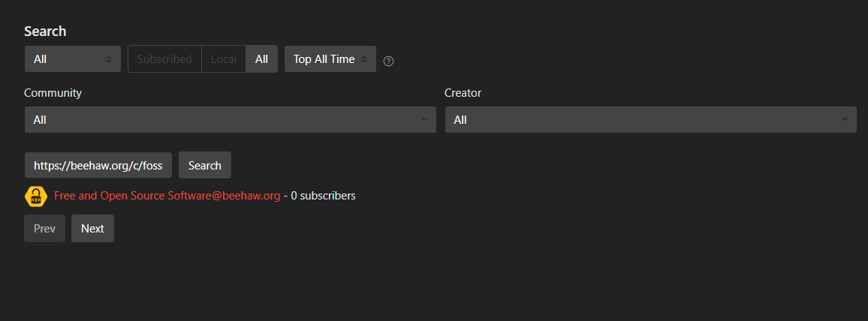Click up-down arrows beside Top All Time

[365, 59]
